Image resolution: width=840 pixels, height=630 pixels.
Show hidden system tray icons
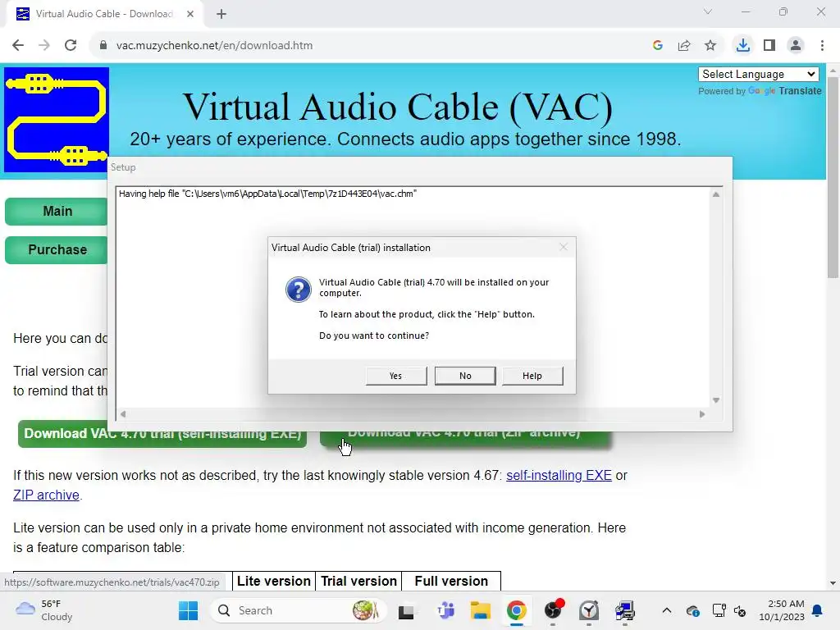pos(666,610)
